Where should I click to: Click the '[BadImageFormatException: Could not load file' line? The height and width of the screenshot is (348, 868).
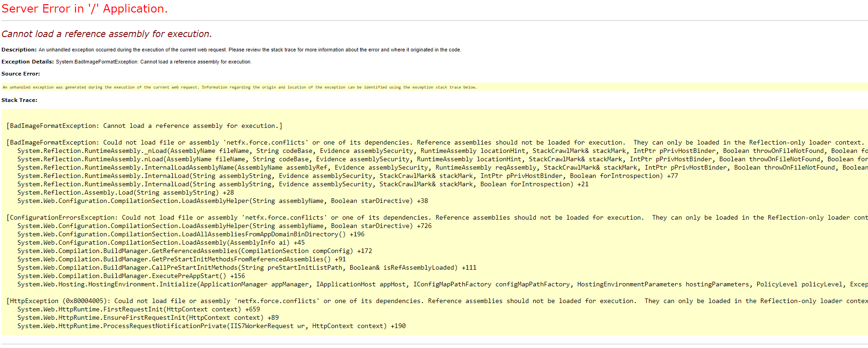(435, 142)
